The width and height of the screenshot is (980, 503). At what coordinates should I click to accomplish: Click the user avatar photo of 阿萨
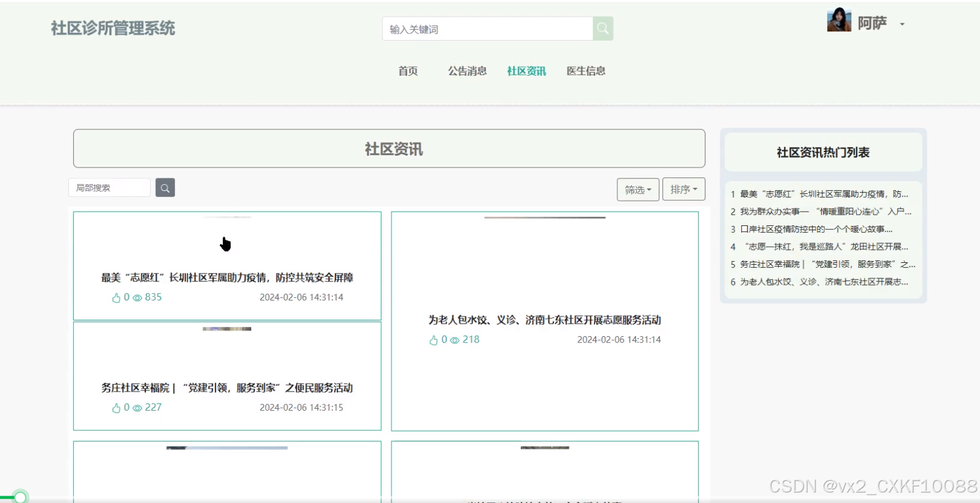pos(839,20)
